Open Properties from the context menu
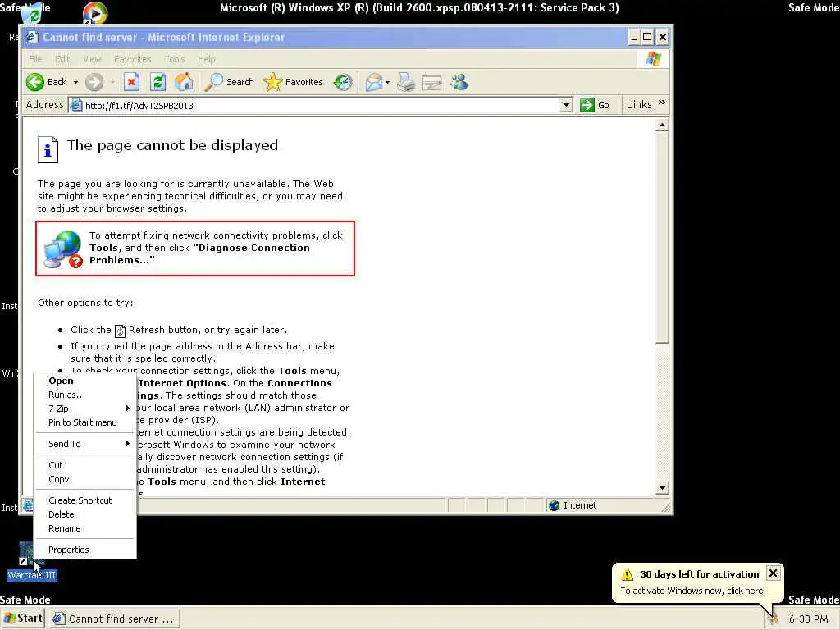 pyautogui.click(x=84, y=550)
